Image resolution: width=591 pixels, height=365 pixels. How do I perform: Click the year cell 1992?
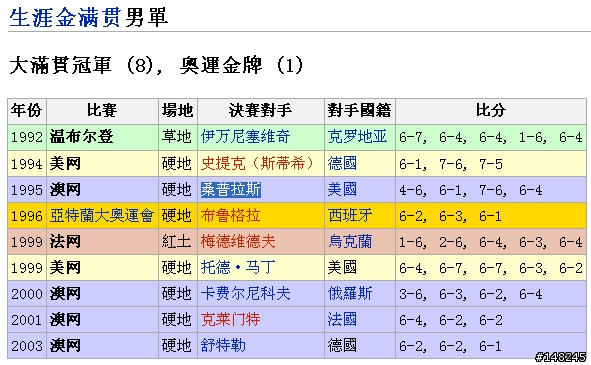point(26,137)
